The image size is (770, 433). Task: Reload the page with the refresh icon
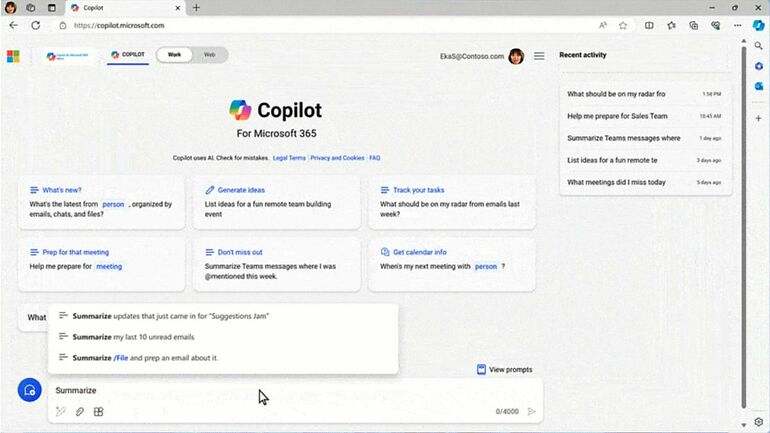(35, 25)
